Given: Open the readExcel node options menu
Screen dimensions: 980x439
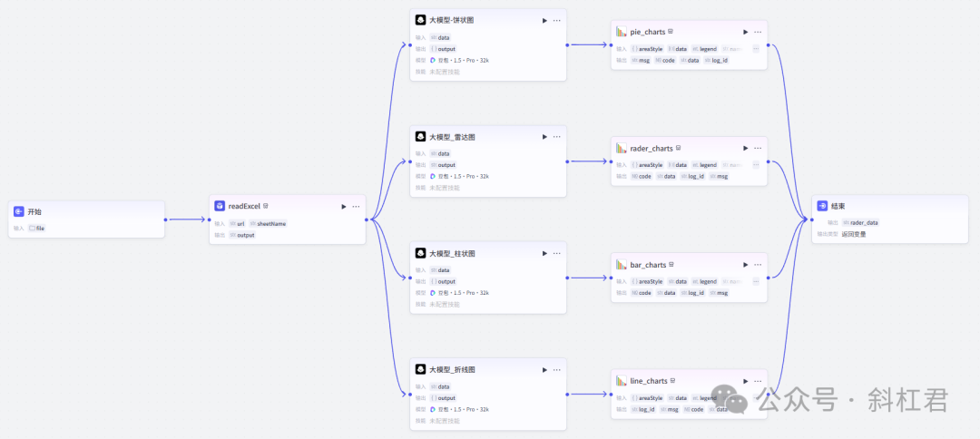Looking at the screenshot, I should [356, 206].
